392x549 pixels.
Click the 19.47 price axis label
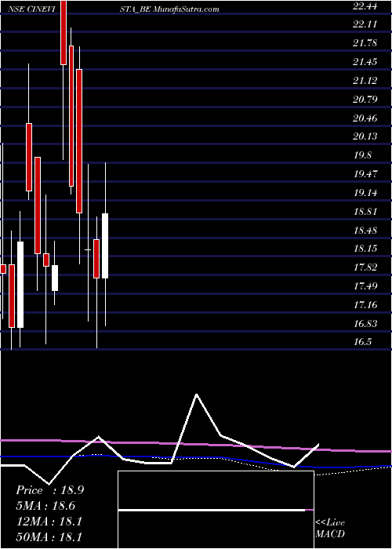[365, 174]
